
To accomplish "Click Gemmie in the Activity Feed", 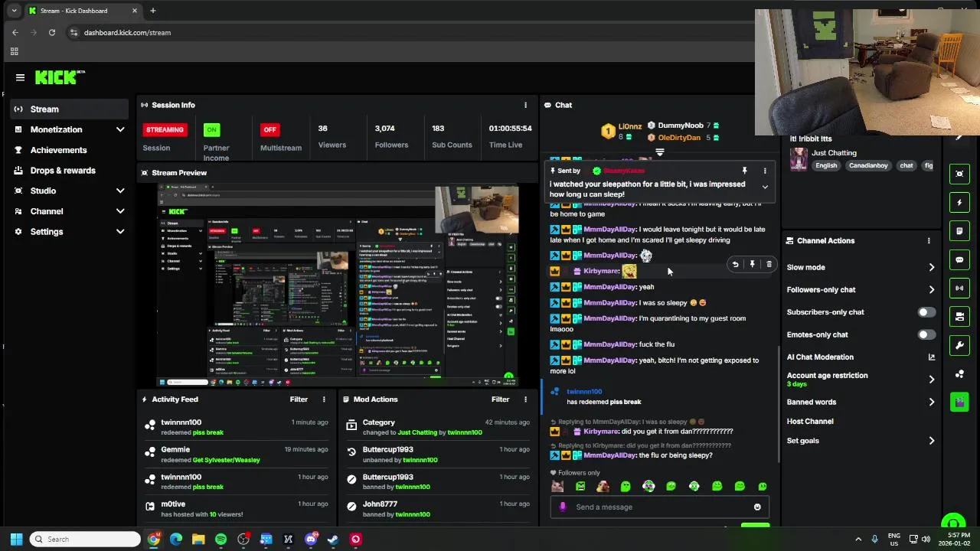I will click(175, 450).
